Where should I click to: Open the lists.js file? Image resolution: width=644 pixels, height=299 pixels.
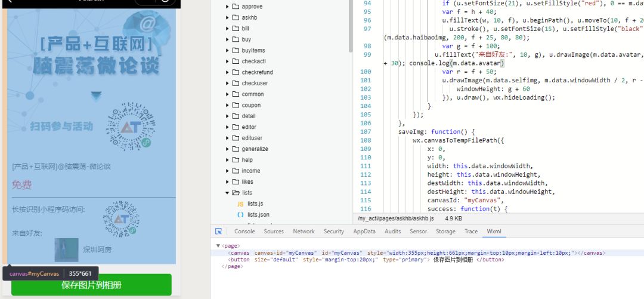click(x=255, y=204)
